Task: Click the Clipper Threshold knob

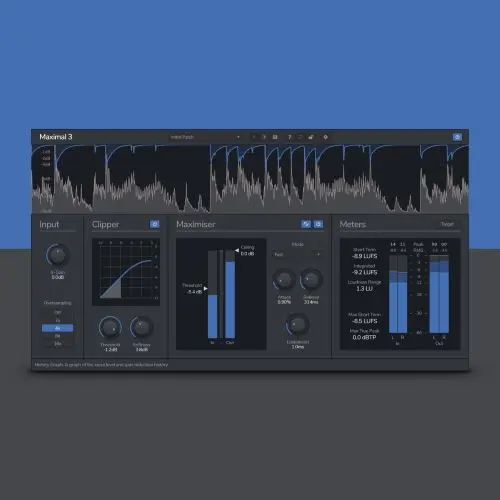Action: pos(110,328)
